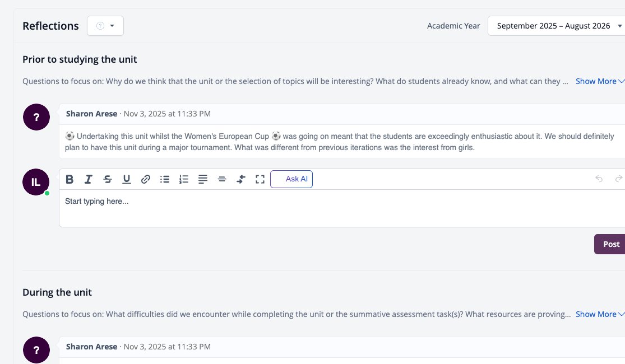Open the Academic Year dropdown
Image resolution: width=625 pixels, height=364 pixels.
[x=557, y=26]
